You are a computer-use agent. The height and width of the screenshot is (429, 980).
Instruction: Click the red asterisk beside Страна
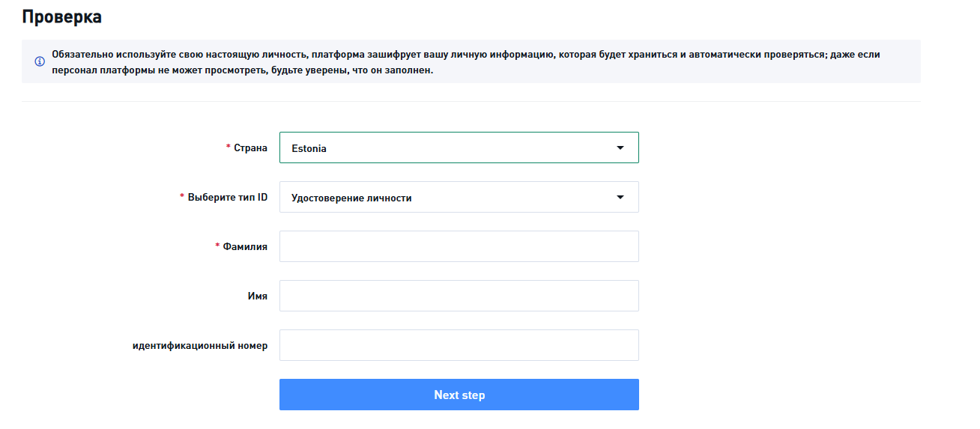coord(228,147)
